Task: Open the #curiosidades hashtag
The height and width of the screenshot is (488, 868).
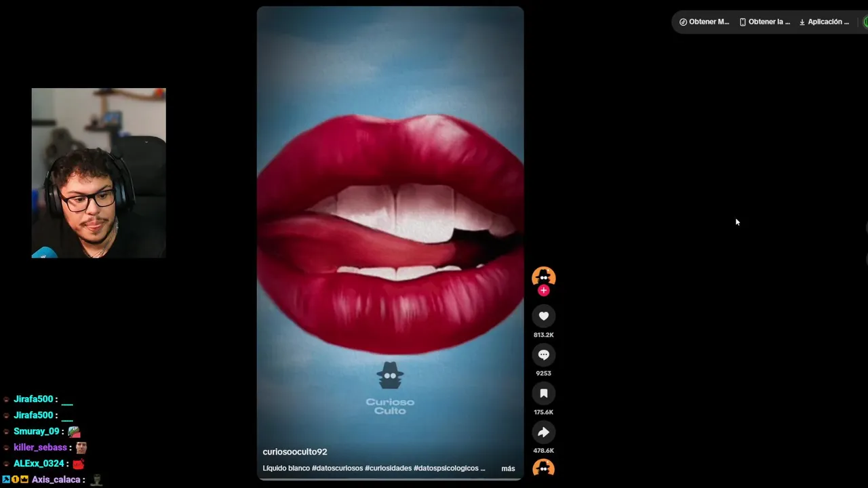Action: 388,468
